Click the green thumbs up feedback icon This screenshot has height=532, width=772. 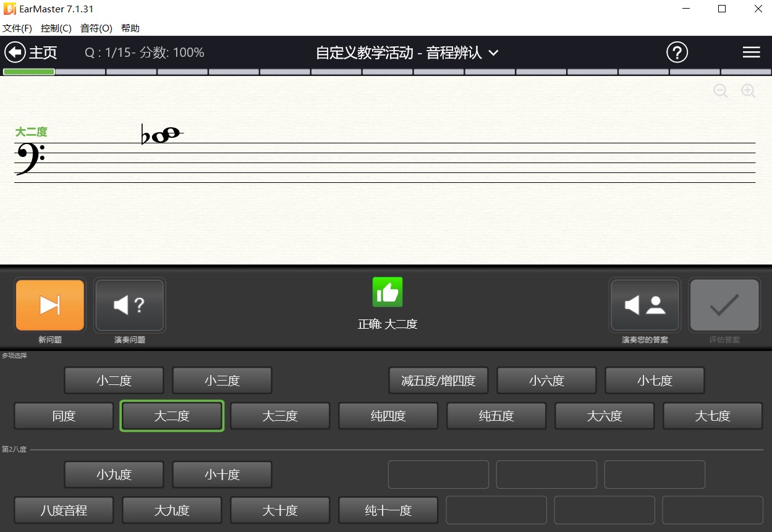click(x=388, y=292)
